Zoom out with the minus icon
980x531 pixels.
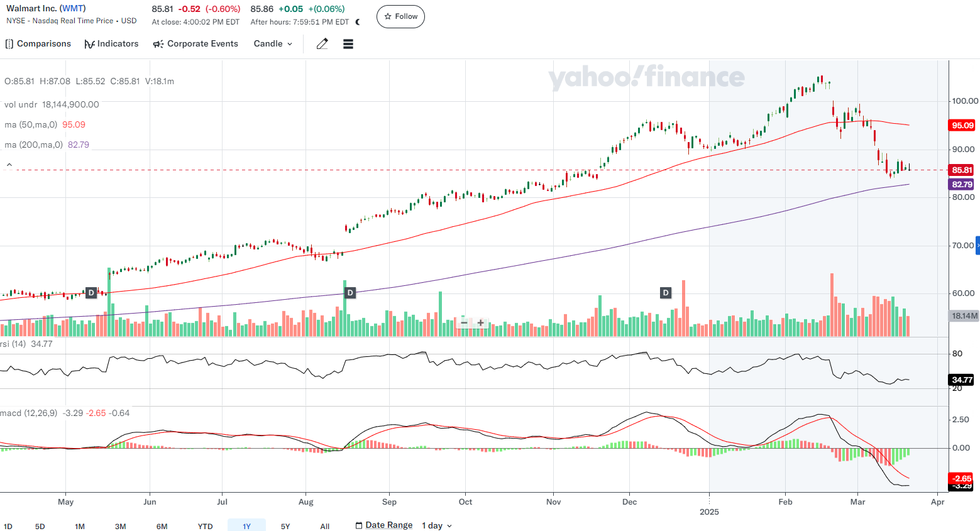tap(464, 323)
